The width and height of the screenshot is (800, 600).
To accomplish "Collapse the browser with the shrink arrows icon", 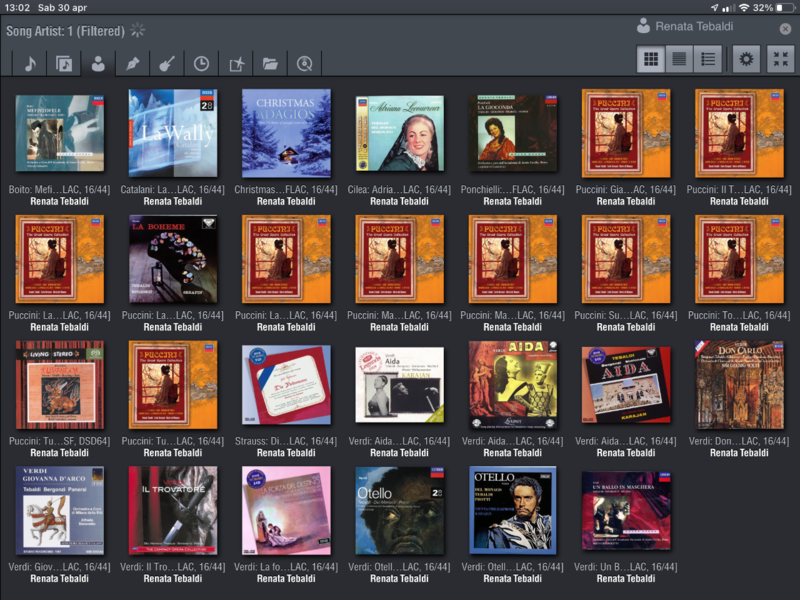I will tap(778, 59).
